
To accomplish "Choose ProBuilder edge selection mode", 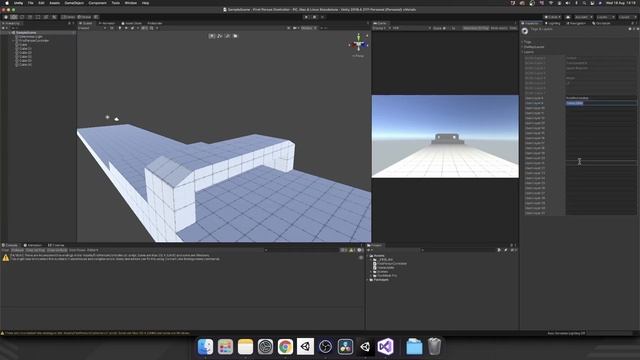I will [227, 36].
